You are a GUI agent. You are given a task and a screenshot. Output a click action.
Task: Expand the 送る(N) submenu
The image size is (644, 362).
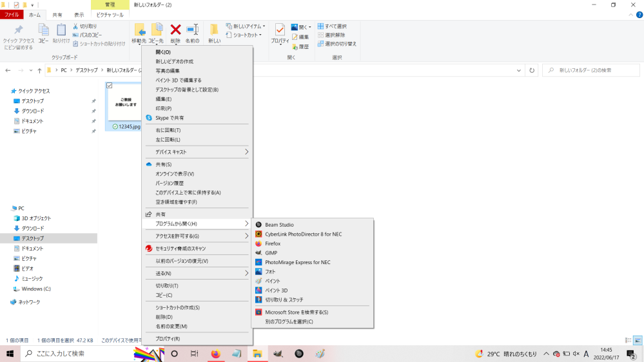[x=197, y=273]
